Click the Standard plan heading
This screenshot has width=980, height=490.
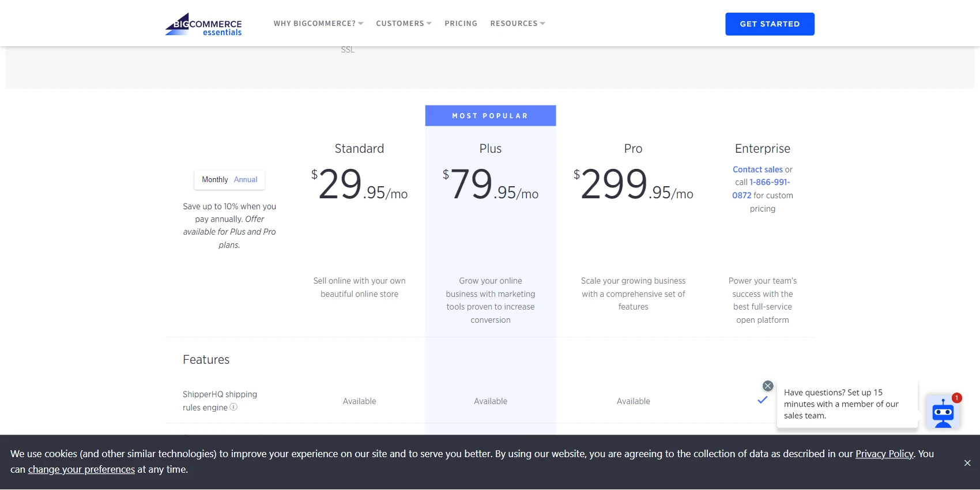pos(359,149)
